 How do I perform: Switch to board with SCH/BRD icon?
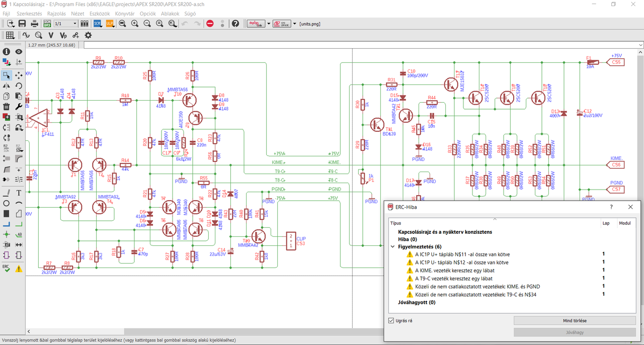[47, 24]
